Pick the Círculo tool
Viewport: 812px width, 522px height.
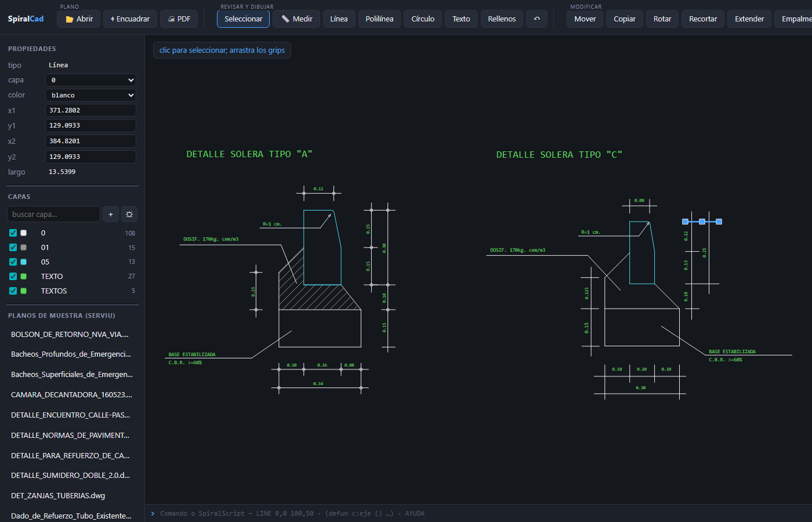coord(423,19)
